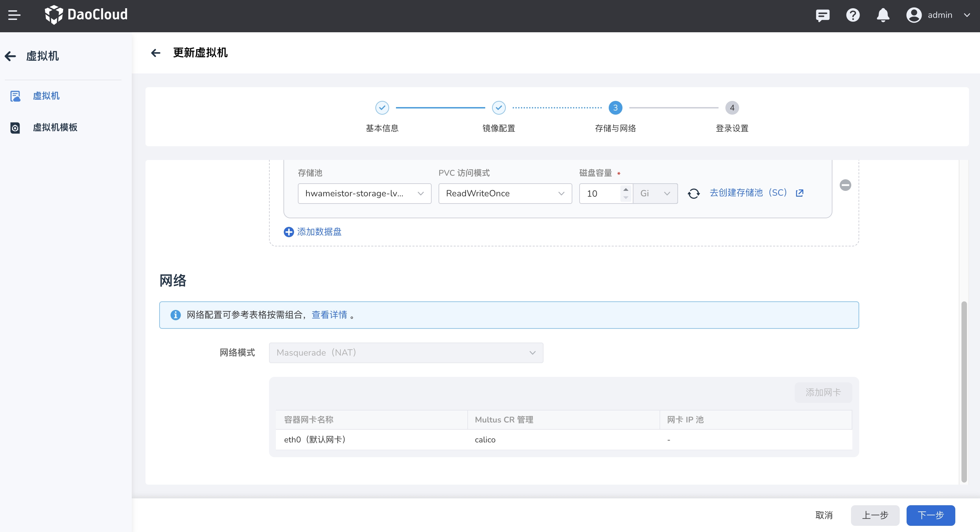
Task: Increase disk capacity with up stepper
Action: tap(626, 189)
